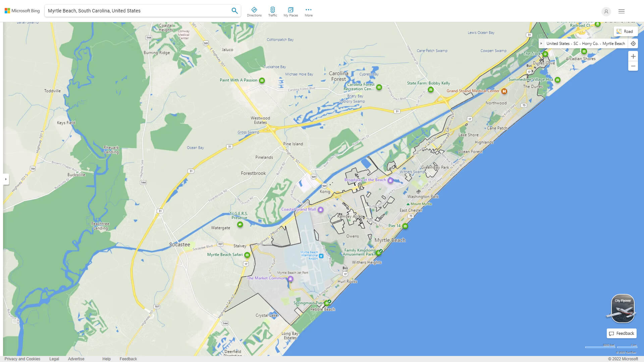Expand the breadcrumb arrow before United States
This screenshot has height=362, width=644.
[x=542, y=43]
